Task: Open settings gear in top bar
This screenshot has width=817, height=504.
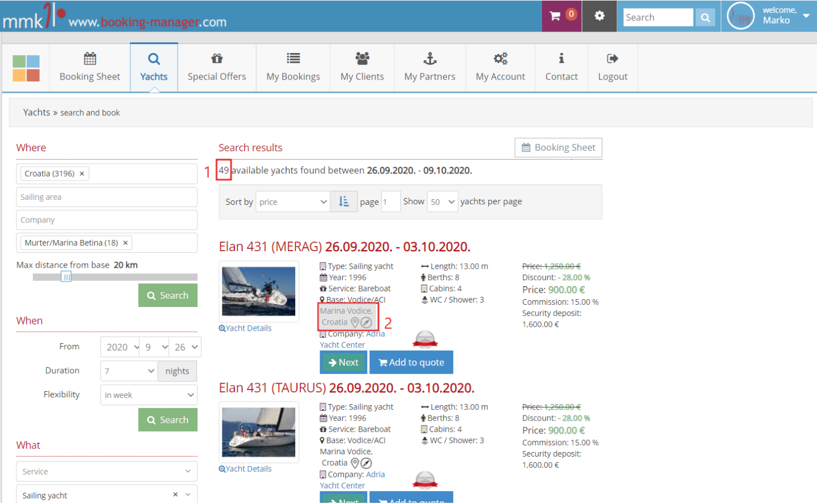Action: click(600, 16)
